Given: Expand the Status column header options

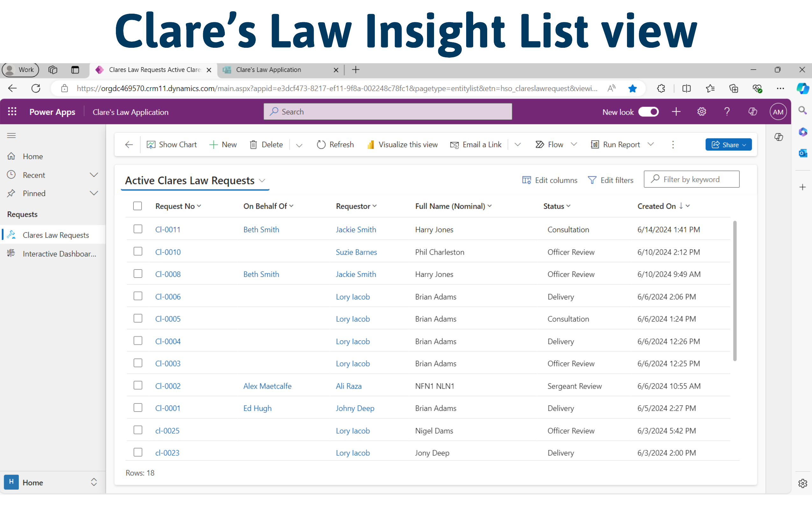Looking at the screenshot, I should pos(569,206).
